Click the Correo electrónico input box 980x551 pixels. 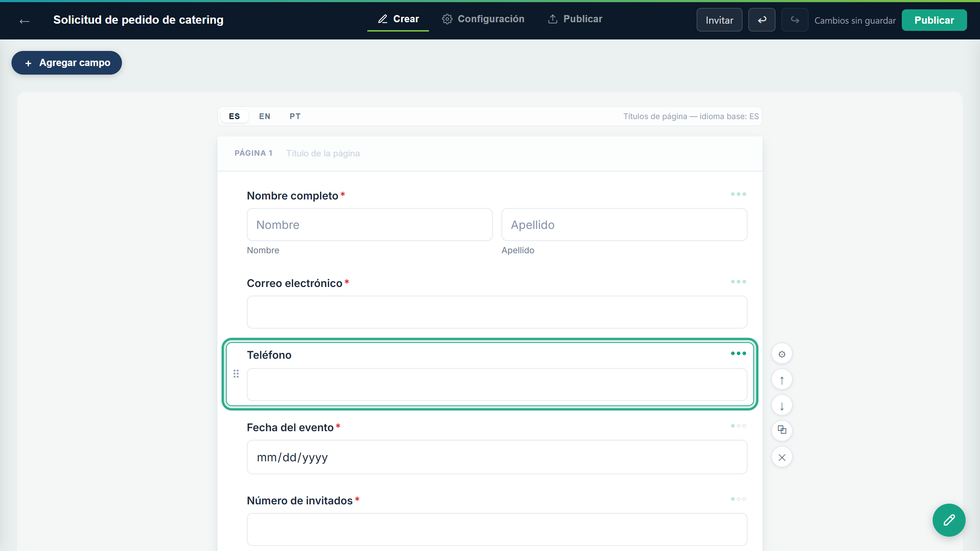pos(497,312)
